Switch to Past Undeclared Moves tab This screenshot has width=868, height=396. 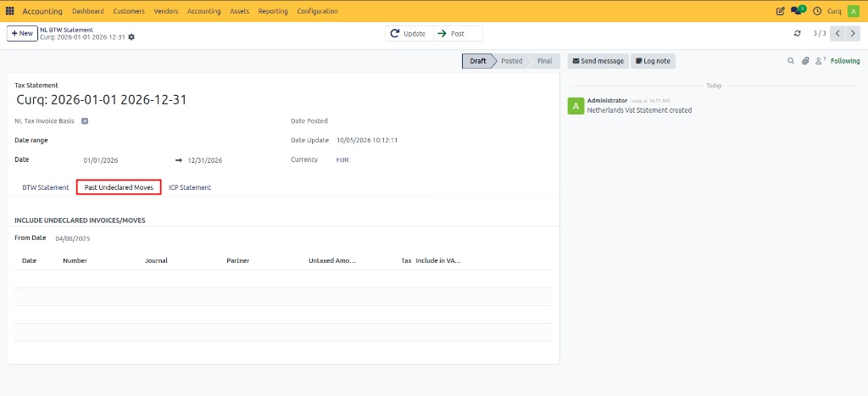119,187
